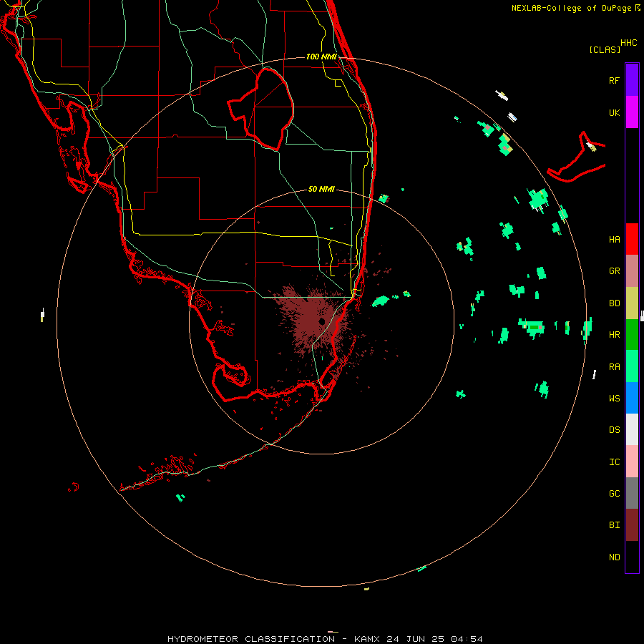The height and width of the screenshot is (644, 644).
Task: Click the UK legend label
Action: 614,112
